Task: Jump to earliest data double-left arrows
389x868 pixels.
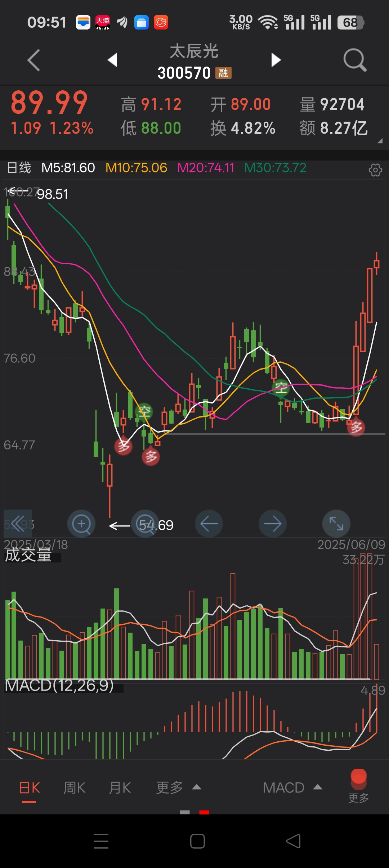Action: pos(18,524)
